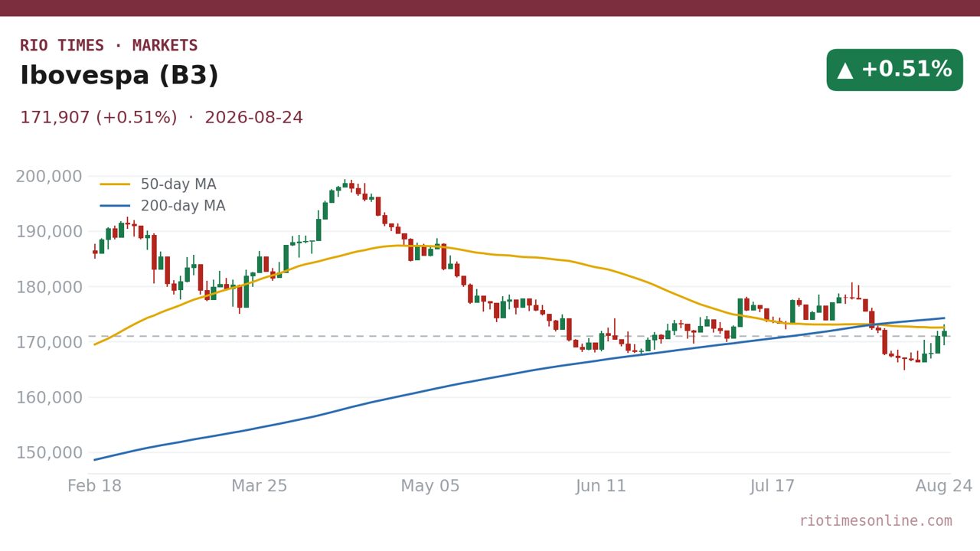Click the 200,000 y-axis label
The height and width of the screenshot is (551, 980).
click(49, 177)
